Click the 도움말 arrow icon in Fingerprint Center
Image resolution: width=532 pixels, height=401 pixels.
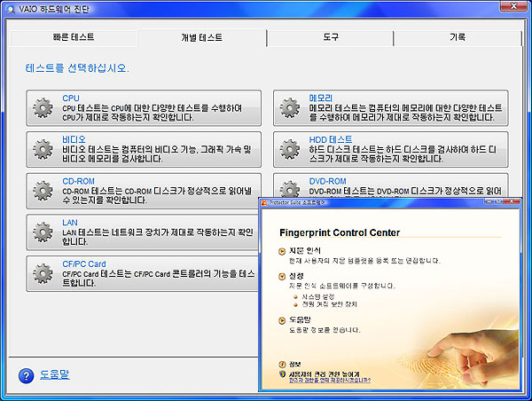282,320
